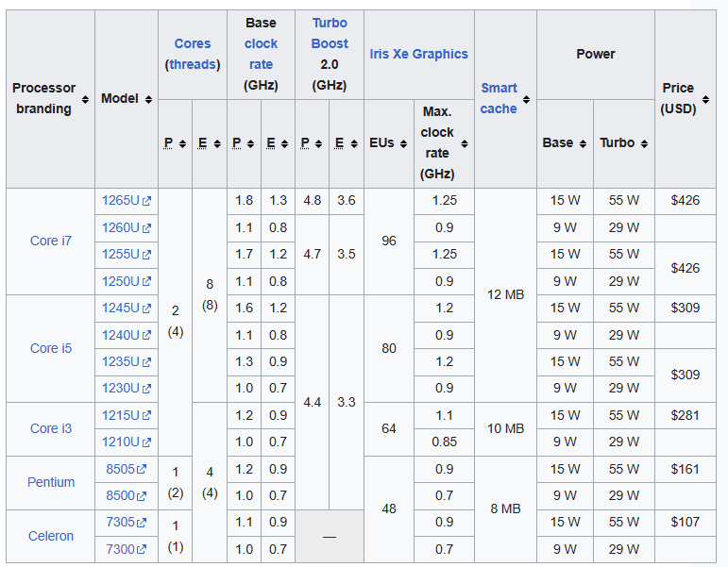Click the 64 EUs cell

(389, 428)
